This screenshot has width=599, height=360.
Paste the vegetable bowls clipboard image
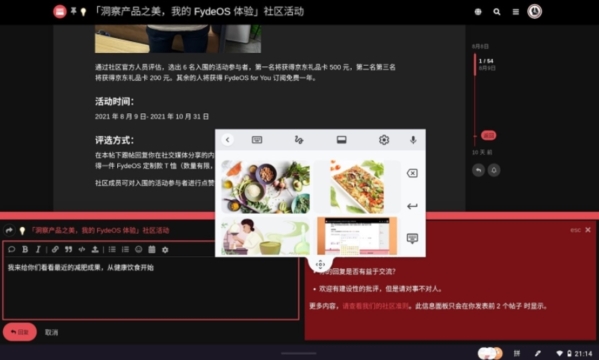(266, 187)
